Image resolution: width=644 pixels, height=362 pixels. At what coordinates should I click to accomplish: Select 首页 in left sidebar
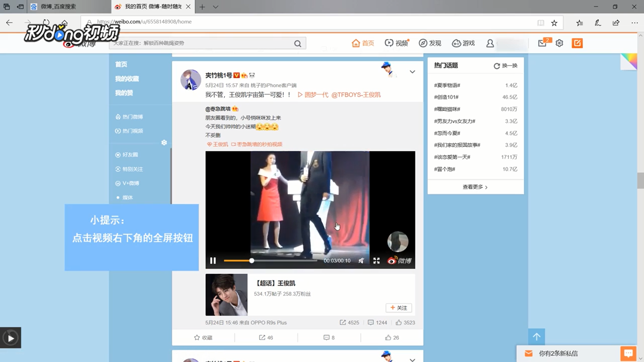click(121, 64)
